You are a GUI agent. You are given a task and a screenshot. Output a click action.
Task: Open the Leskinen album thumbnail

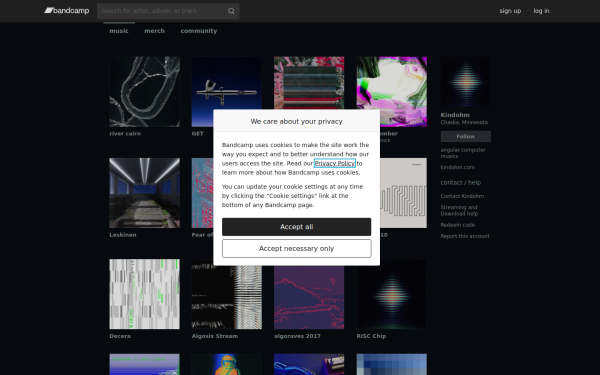[x=144, y=193]
